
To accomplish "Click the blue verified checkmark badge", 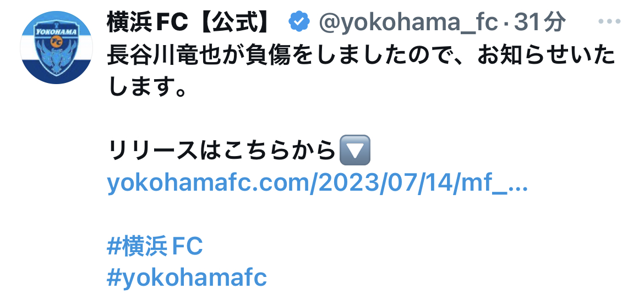I will pos(299,22).
